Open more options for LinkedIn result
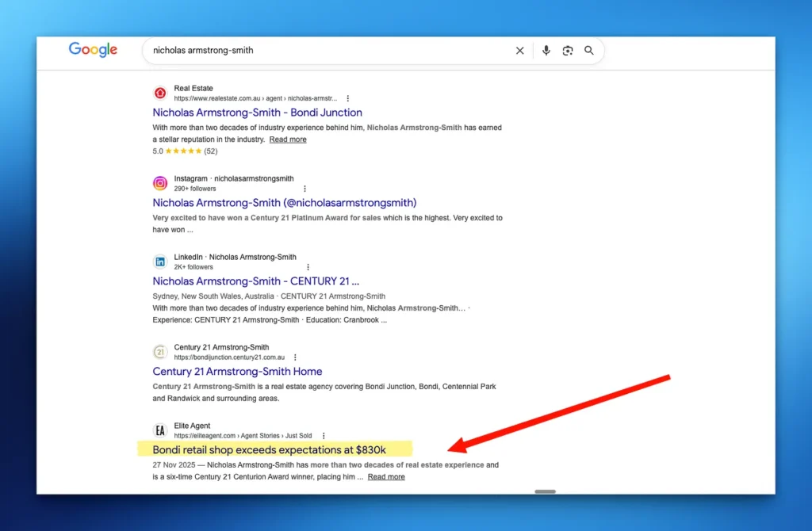 click(x=308, y=267)
